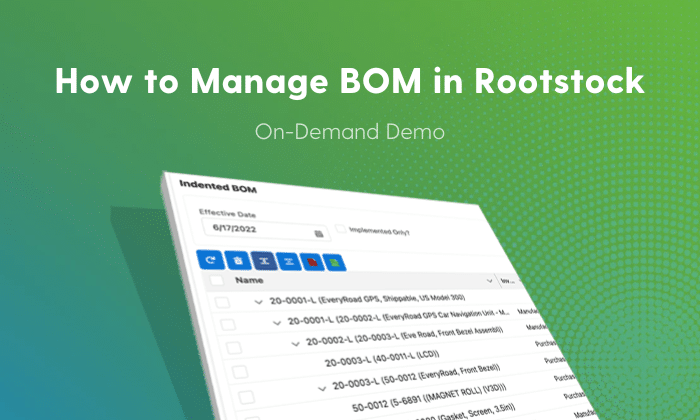Open the calendar picker for Effective Date
Viewport: 700px width, 420px height.
[x=319, y=233]
